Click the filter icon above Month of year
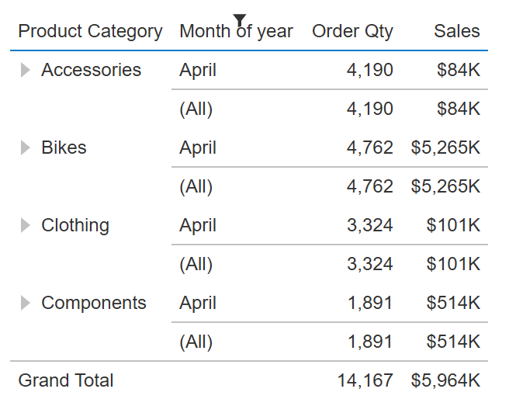Screen dimensions: 516x420 tap(240, 19)
